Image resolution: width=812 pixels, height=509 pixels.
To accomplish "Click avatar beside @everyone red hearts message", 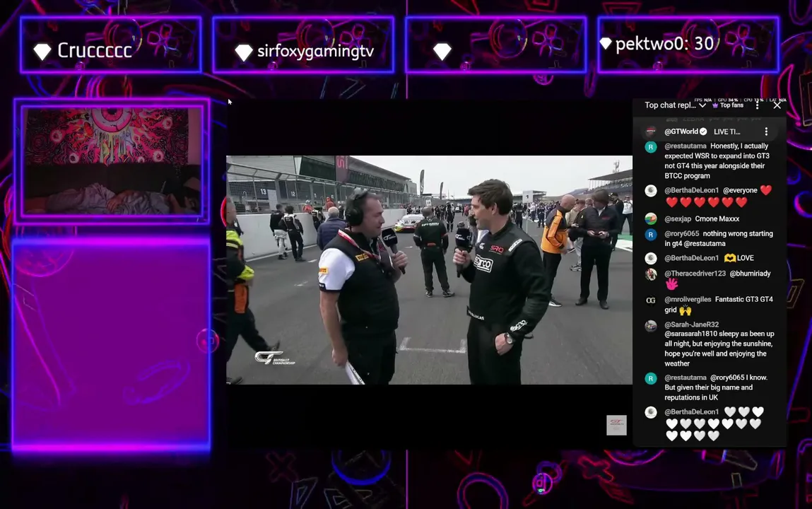I will point(651,191).
